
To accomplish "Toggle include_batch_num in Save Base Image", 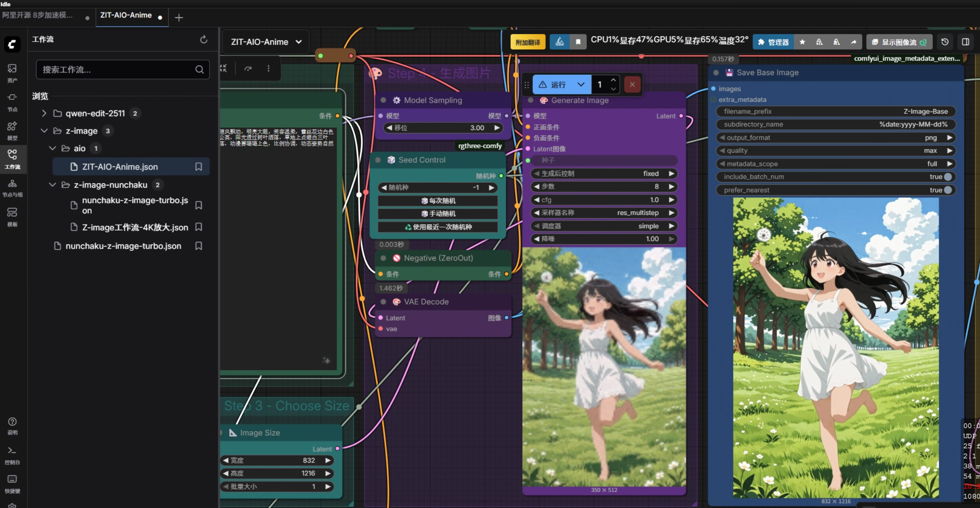I will 948,177.
